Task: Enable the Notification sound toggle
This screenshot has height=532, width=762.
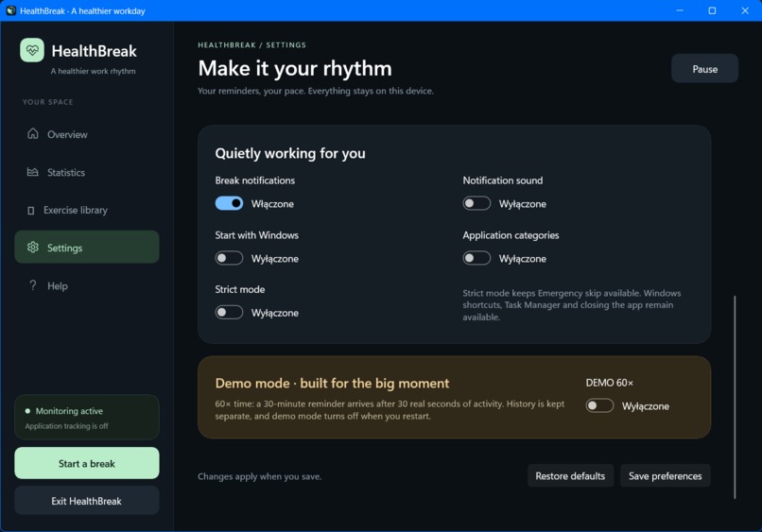Action: (476, 203)
